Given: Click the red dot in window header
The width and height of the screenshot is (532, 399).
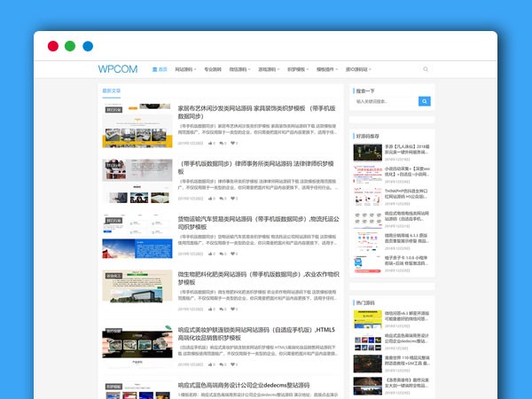Looking at the screenshot, I should pyautogui.click(x=53, y=46).
